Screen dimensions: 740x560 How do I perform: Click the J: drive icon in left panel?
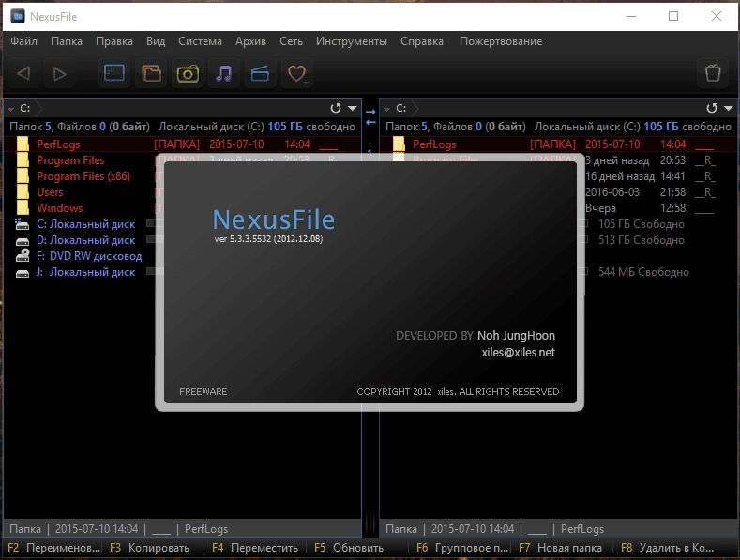(23, 273)
